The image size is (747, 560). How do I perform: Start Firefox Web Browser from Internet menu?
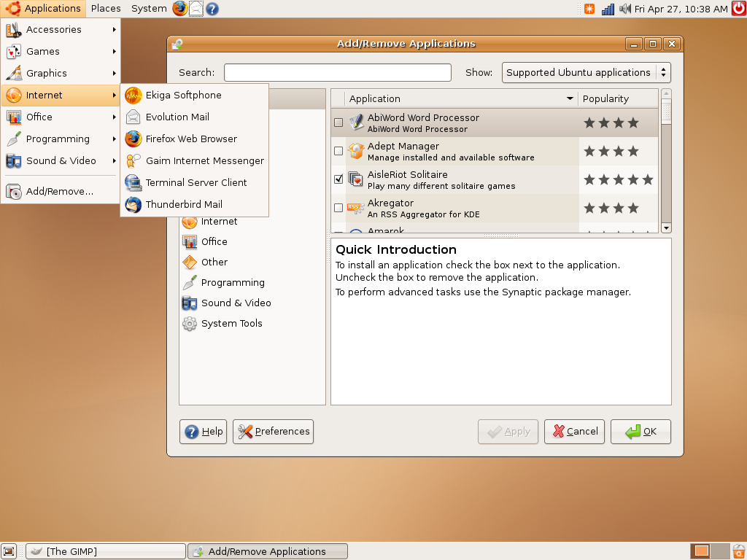tap(191, 139)
